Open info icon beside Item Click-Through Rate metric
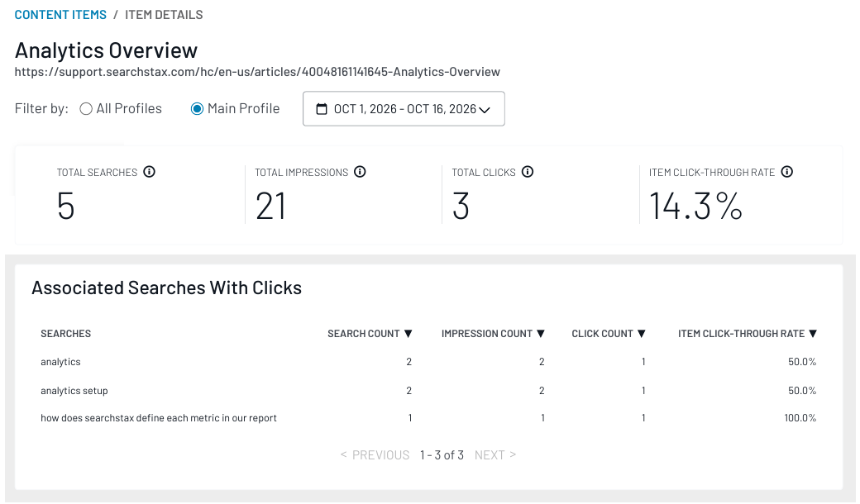This screenshot has height=504, width=860. pos(787,172)
